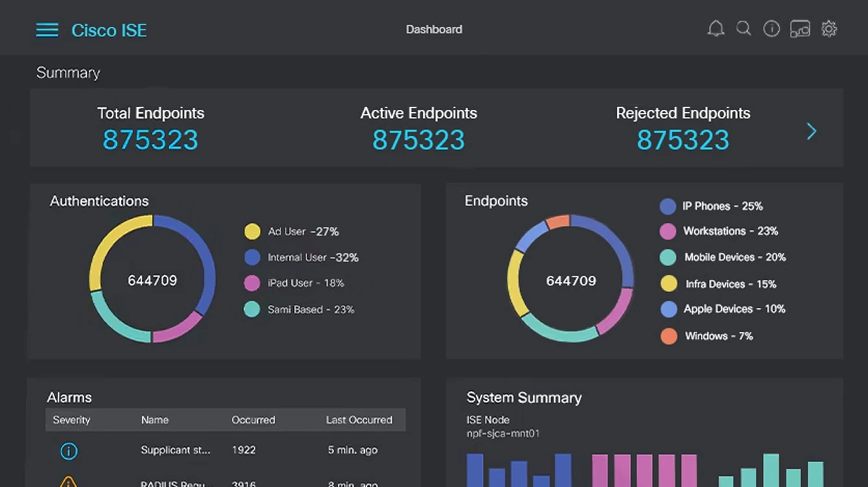The width and height of the screenshot is (868, 487).
Task: Open the notifications bell
Action: [x=715, y=29]
